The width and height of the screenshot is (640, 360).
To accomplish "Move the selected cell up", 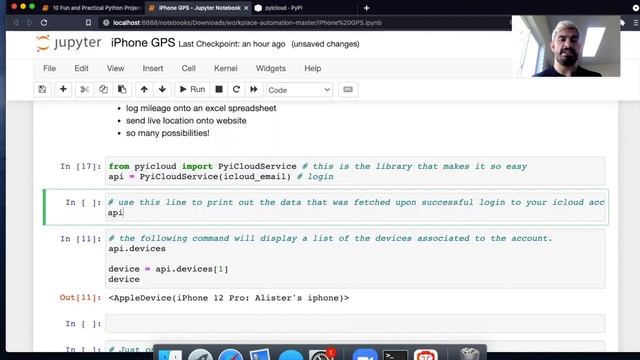I will click(144, 89).
